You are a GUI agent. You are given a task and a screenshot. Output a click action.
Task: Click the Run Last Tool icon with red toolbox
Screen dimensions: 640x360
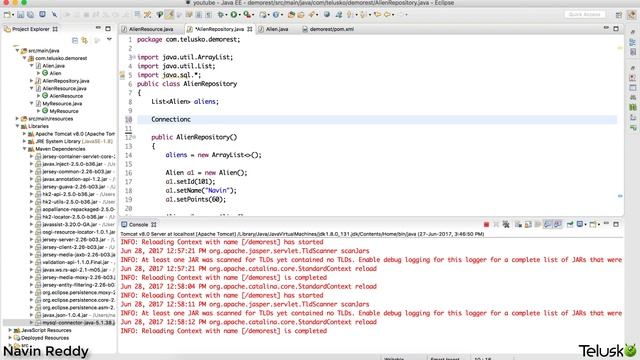[247, 15]
